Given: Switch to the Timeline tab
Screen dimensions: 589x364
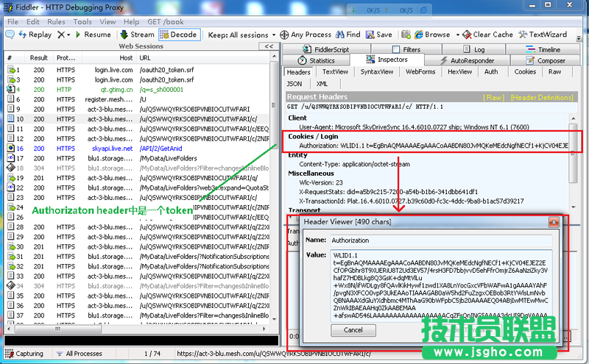Looking at the screenshot, I should [x=543, y=49].
